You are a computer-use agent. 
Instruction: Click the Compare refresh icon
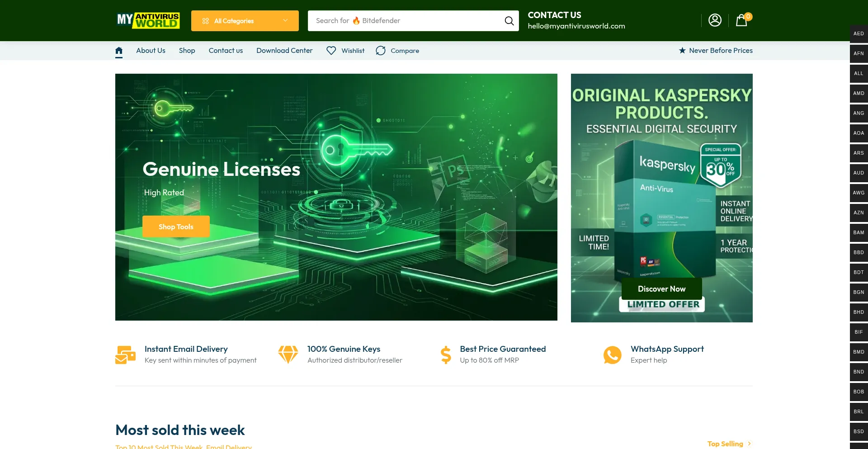(381, 51)
